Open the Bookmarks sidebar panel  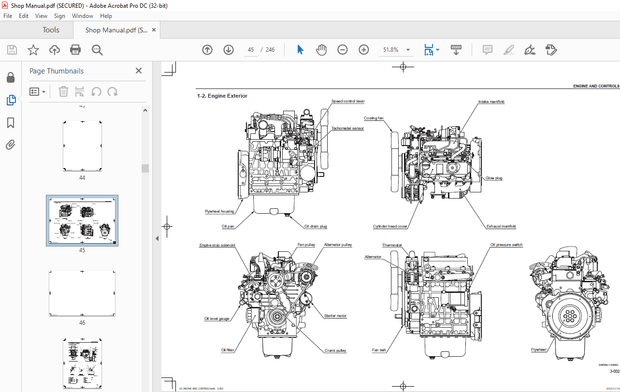tap(11, 123)
